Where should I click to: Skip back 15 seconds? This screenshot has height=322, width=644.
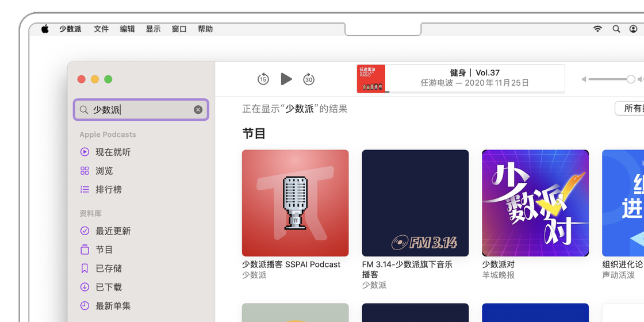pos(263,79)
